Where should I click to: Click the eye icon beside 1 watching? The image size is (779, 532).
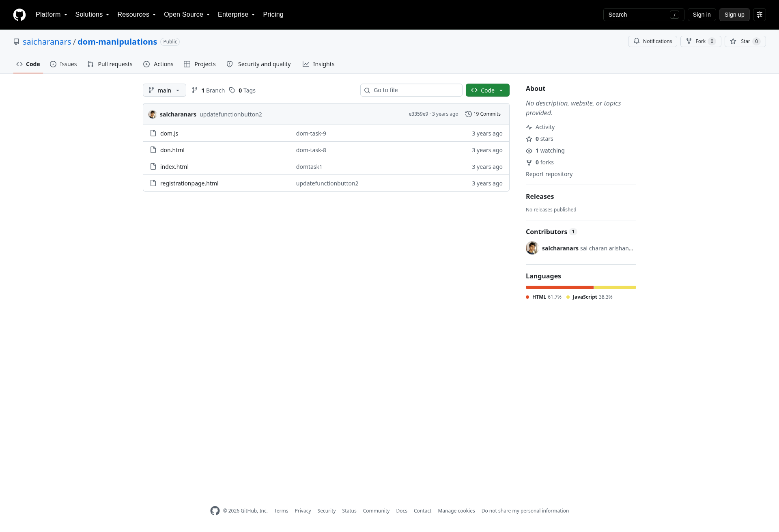[529, 151]
